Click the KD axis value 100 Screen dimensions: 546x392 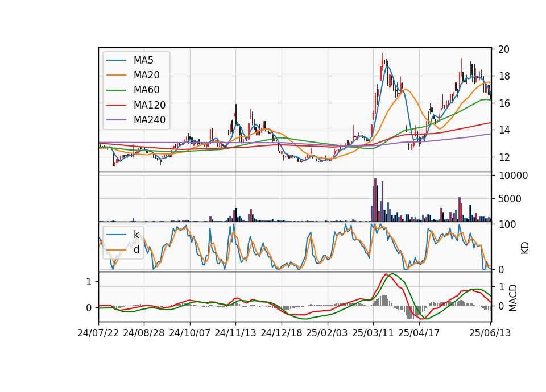507,224
